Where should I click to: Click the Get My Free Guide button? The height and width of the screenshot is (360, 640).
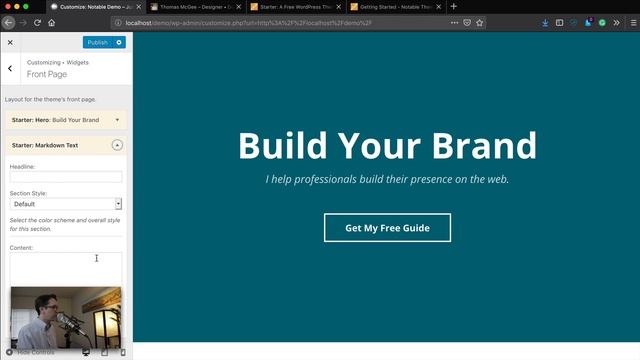(x=387, y=228)
